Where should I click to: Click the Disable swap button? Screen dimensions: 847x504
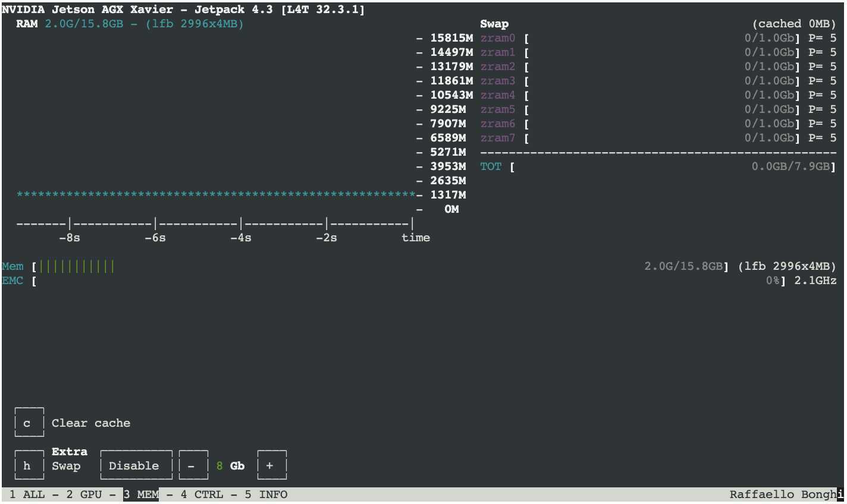pos(136,466)
